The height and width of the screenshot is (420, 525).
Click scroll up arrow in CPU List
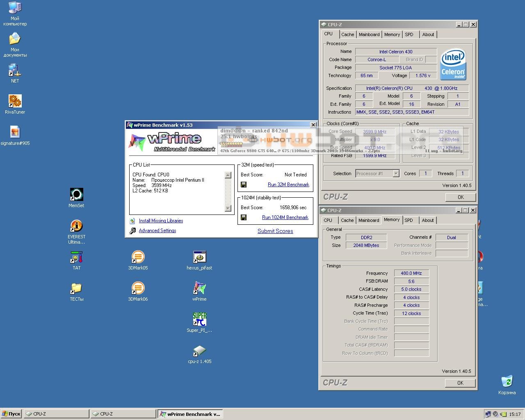[x=228, y=175]
